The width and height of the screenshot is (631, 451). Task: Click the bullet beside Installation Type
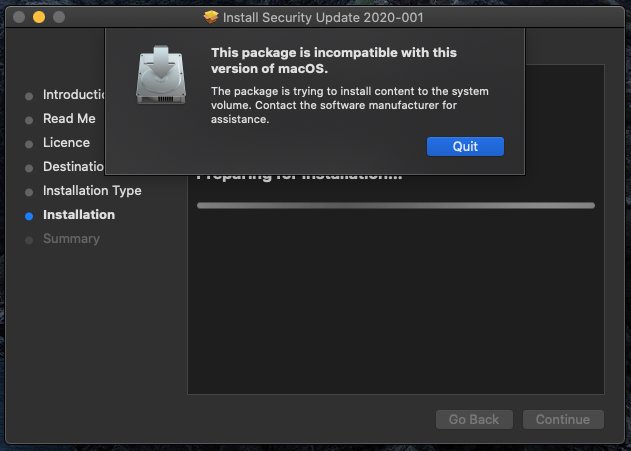pos(29,191)
